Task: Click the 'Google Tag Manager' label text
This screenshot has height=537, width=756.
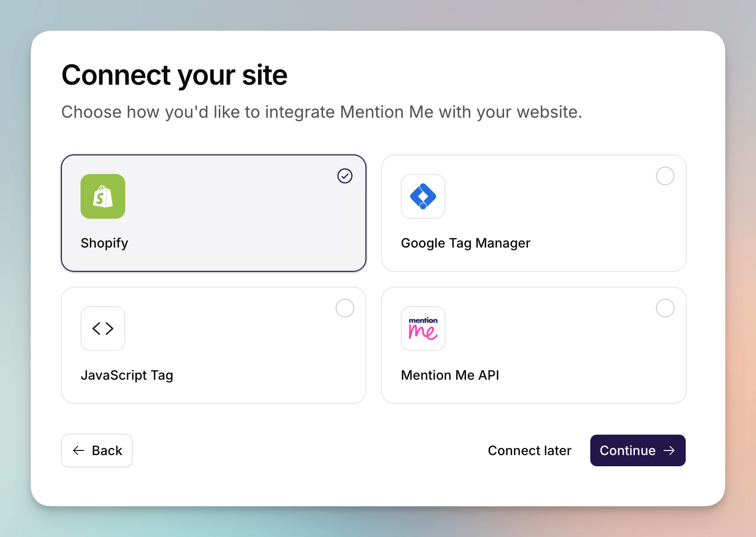Action: click(466, 243)
